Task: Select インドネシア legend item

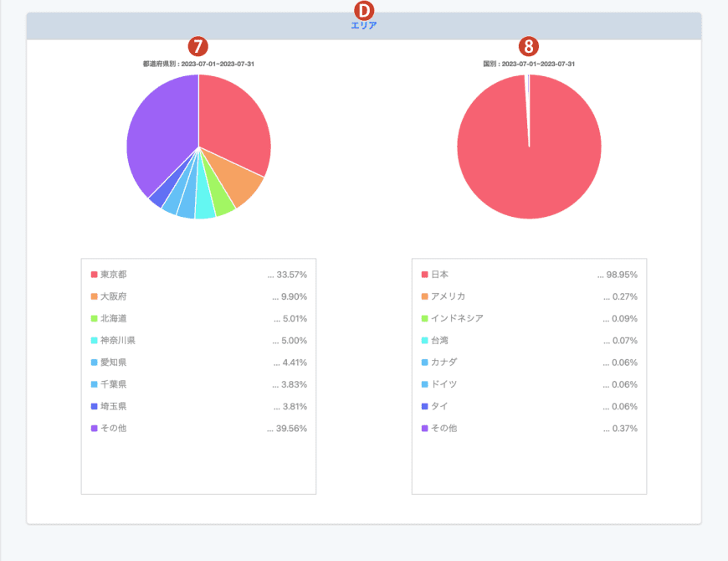Action: tap(456, 318)
